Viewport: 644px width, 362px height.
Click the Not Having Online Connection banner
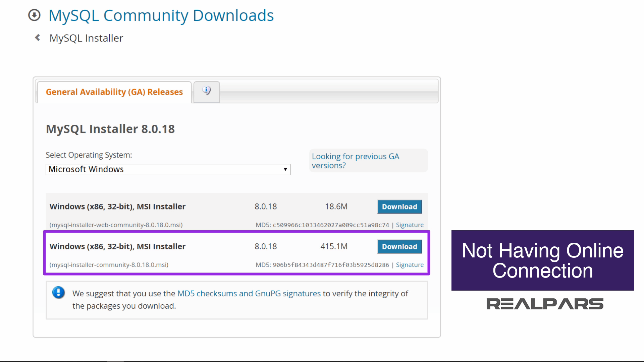(x=542, y=260)
